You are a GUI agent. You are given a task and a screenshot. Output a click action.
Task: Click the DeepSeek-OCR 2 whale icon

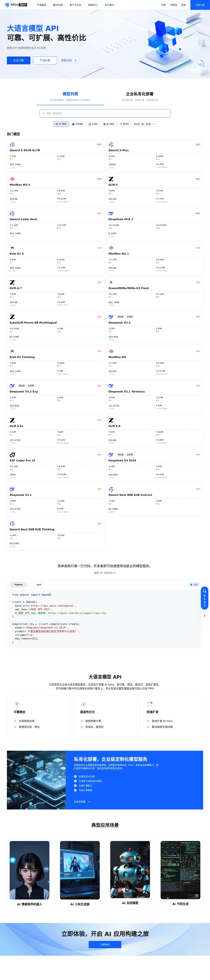point(111,213)
